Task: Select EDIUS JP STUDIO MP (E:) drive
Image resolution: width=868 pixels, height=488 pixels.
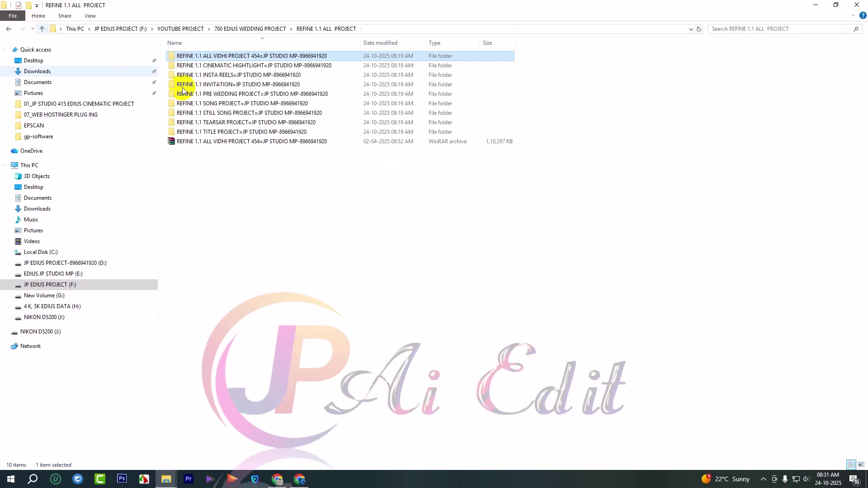Action: pos(53,274)
